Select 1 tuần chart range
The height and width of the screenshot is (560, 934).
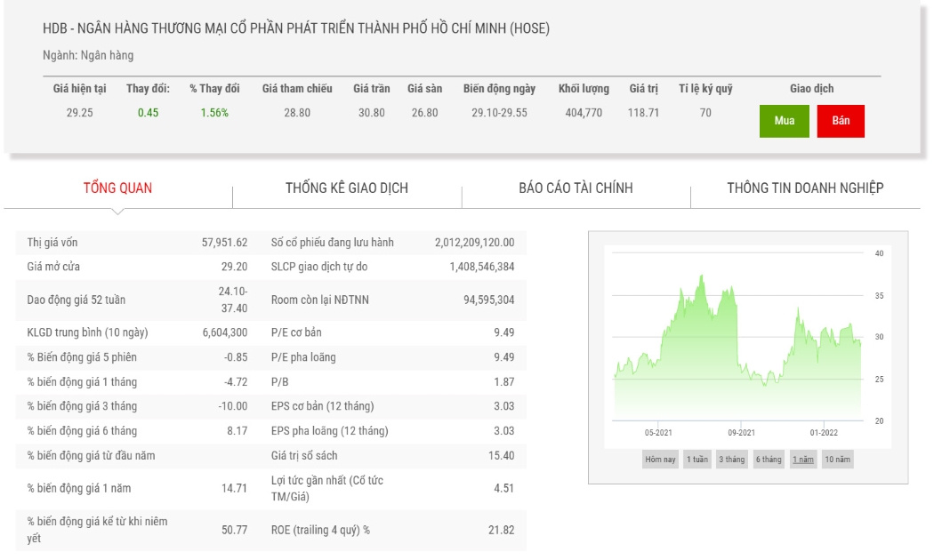click(696, 459)
